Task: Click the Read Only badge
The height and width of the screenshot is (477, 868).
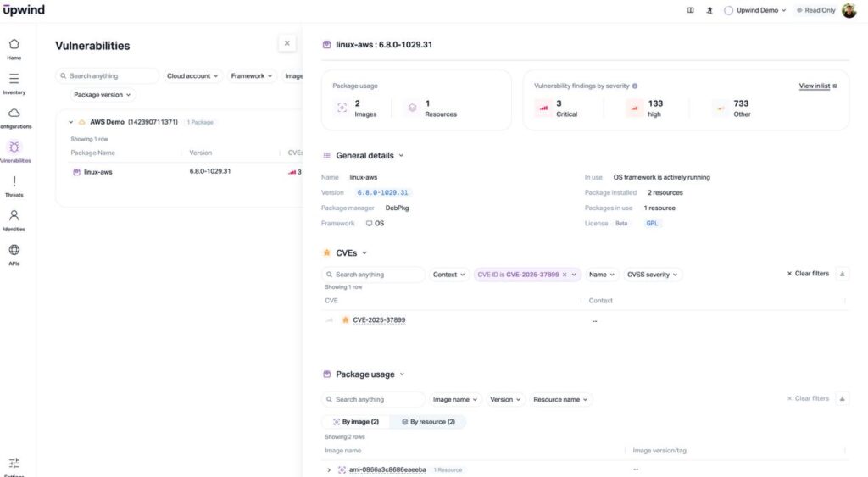Action: click(x=816, y=10)
